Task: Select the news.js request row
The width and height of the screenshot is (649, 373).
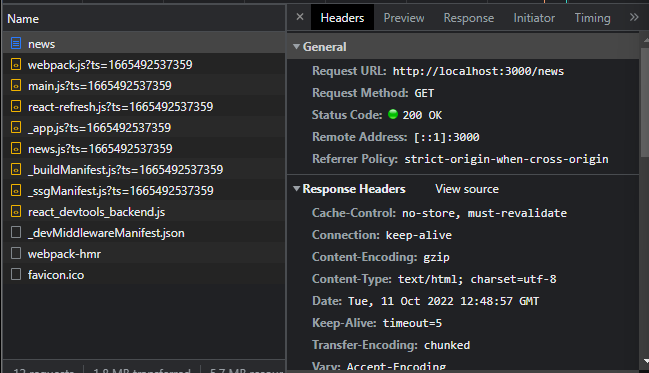Action: point(144,148)
